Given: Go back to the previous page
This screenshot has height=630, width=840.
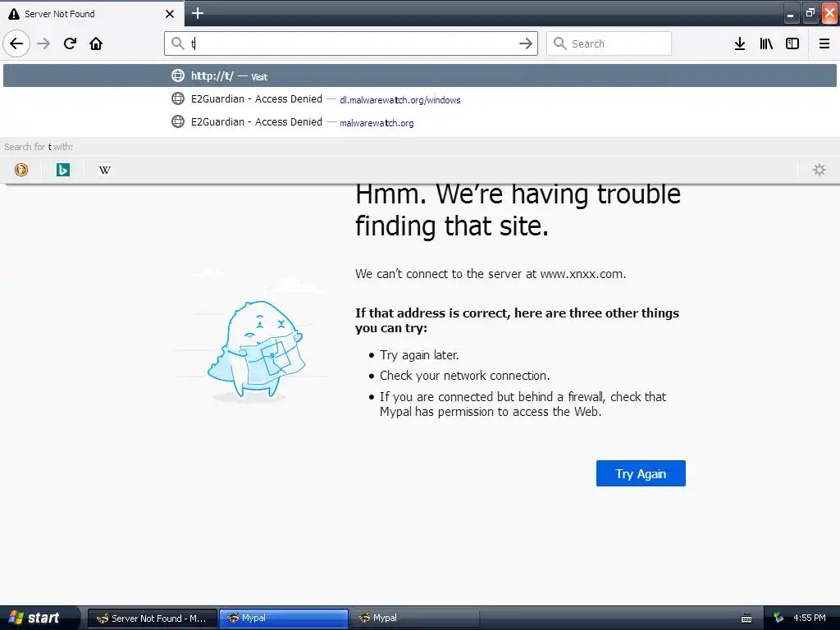Looking at the screenshot, I should (16, 43).
